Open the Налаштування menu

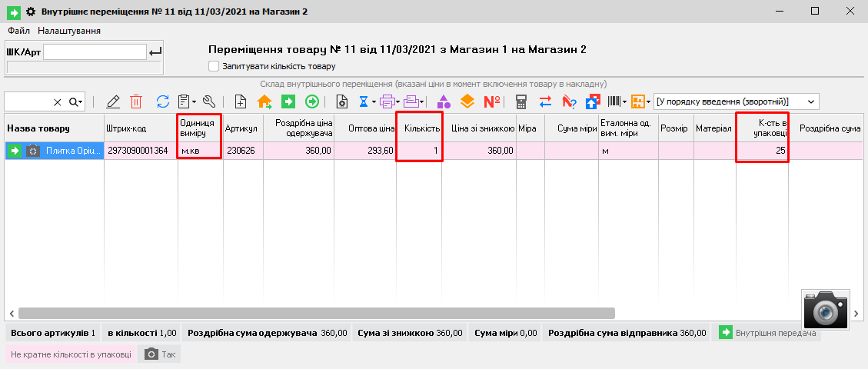tap(69, 31)
